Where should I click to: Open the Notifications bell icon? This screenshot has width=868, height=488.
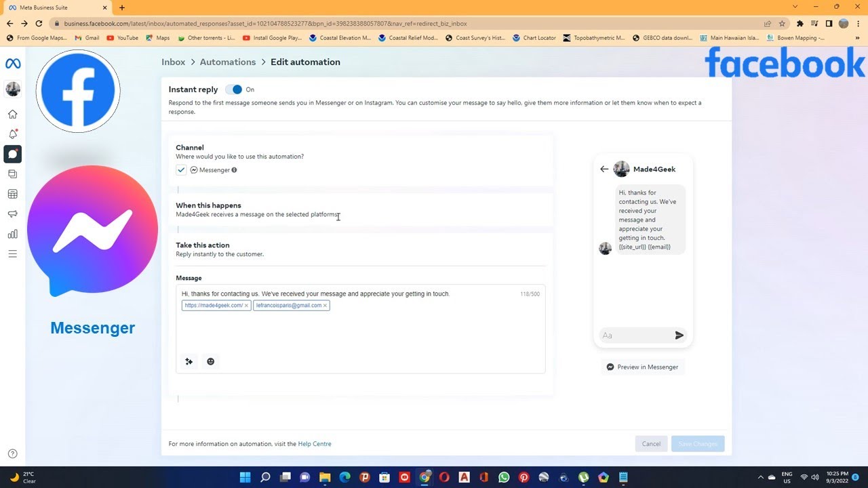pyautogui.click(x=12, y=134)
